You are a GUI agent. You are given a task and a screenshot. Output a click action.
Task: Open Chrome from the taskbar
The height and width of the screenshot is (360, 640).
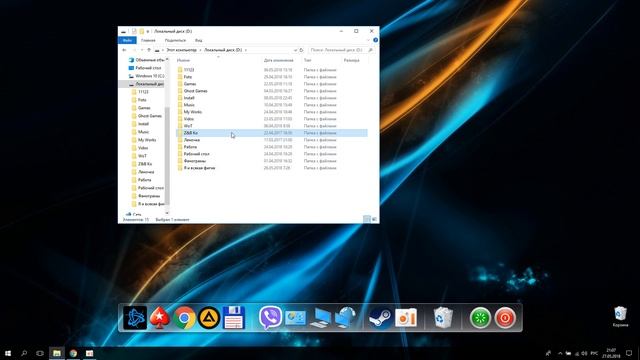73,353
